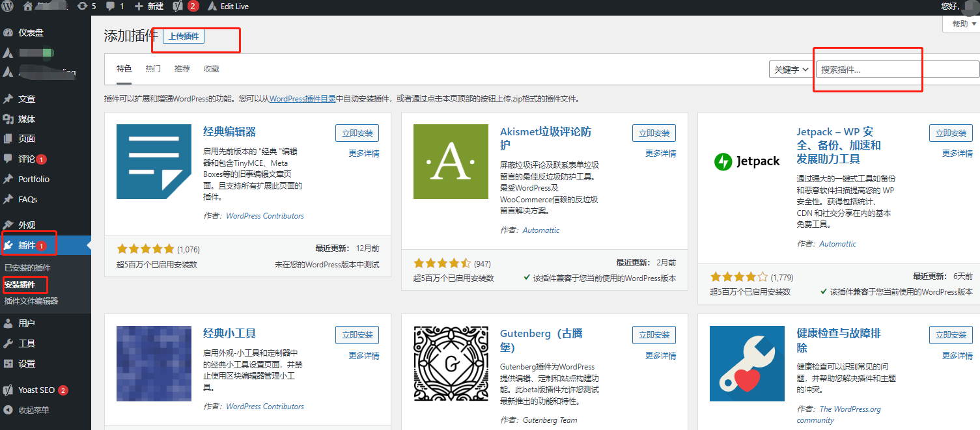Click the 经典小工具 plugin thumbnail
The height and width of the screenshot is (430, 980).
pyautogui.click(x=154, y=363)
